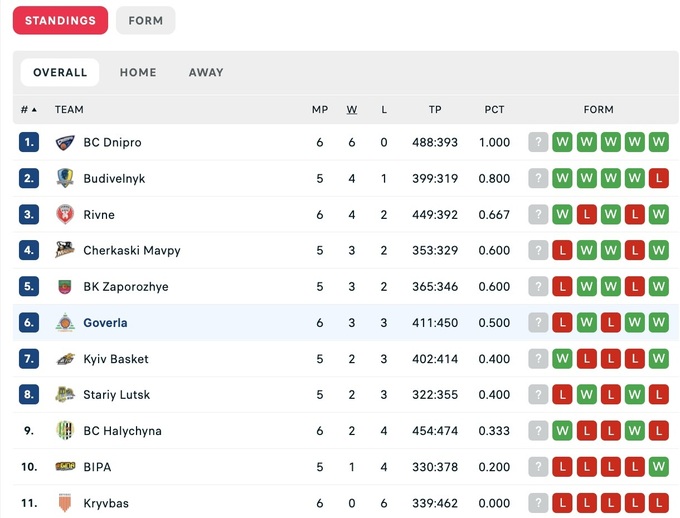680x518 pixels.
Task: Click Budivelnyk's red L form badge
Action: tap(658, 179)
